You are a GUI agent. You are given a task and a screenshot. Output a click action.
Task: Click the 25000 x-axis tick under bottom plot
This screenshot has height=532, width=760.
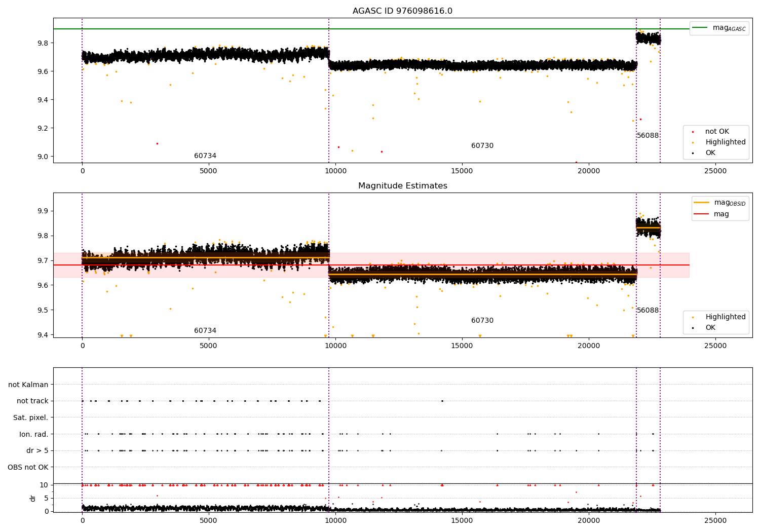pyautogui.click(x=715, y=521)
